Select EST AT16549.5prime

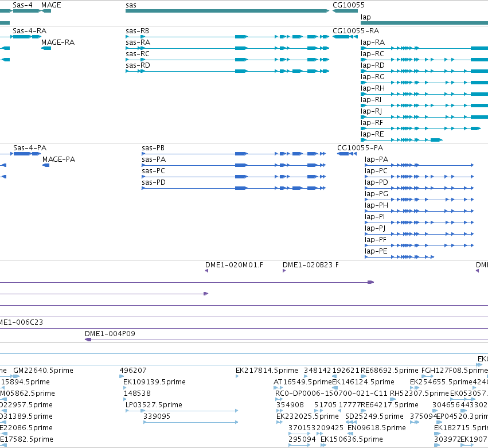pyautogui.click(x=303, y=382)
